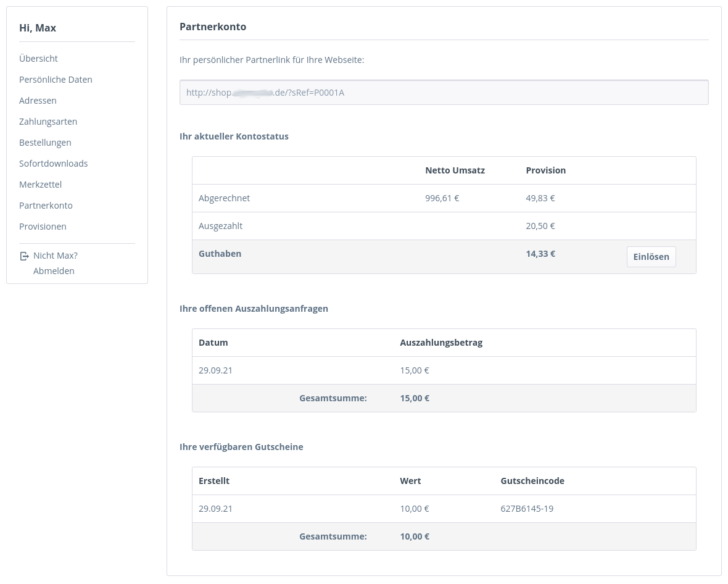This screenshot has width=728, height=584.
Task: Click the 'Nicht Max?' link
Action: point(56,256)
